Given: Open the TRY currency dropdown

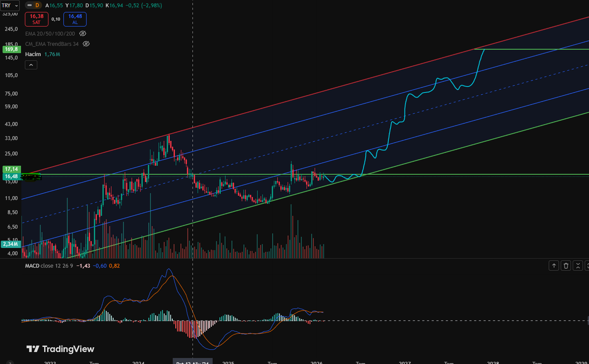Looking at the screenshot, I should (9, 5).
